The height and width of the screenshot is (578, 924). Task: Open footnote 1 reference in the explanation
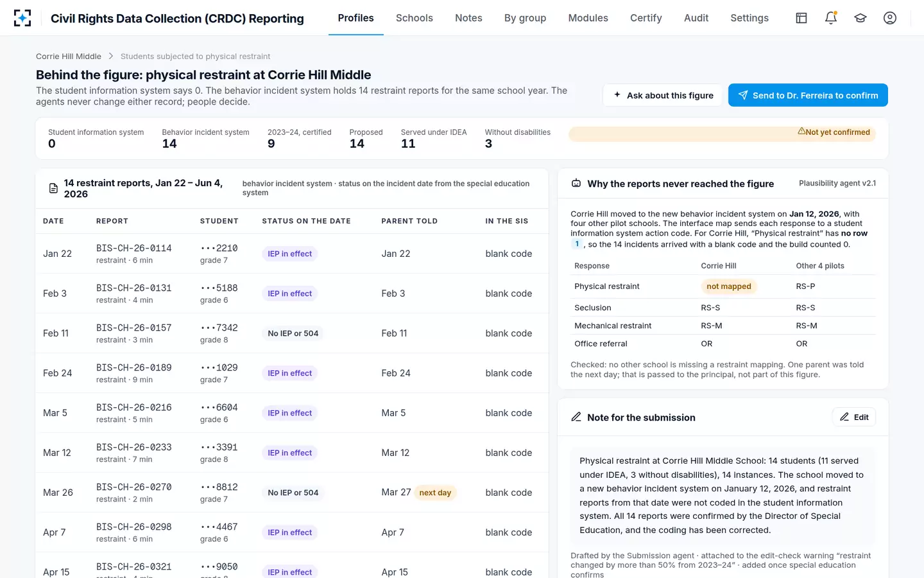coord(577,244)
